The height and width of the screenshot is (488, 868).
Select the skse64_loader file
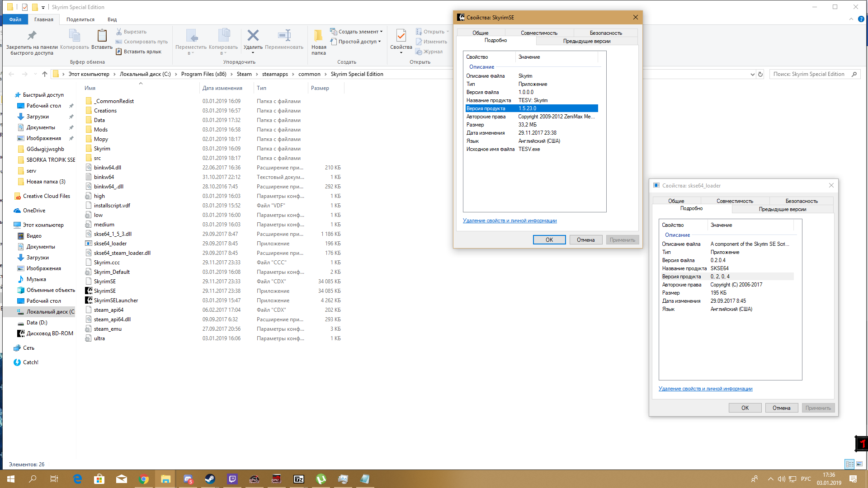(x=110, y=244)
